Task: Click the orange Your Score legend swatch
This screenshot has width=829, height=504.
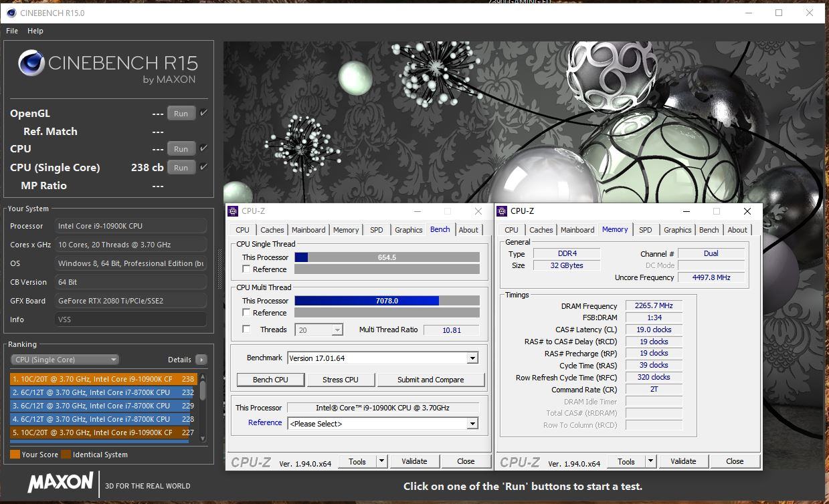Action: (15, 455)
